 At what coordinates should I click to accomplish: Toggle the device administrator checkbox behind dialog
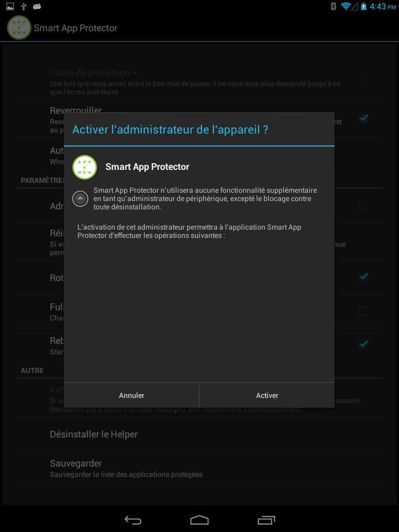click(x=363, y=206)
